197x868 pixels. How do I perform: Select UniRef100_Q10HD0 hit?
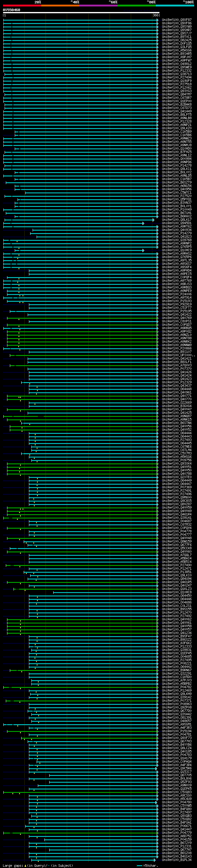pos(177,149)
